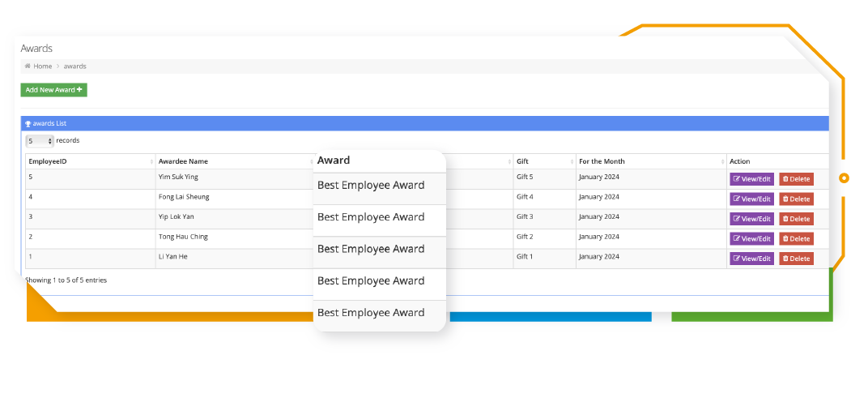Click the trophy icon in awards List header
The height and width of the screenshot is (398, 868).
tap(28, 123)
